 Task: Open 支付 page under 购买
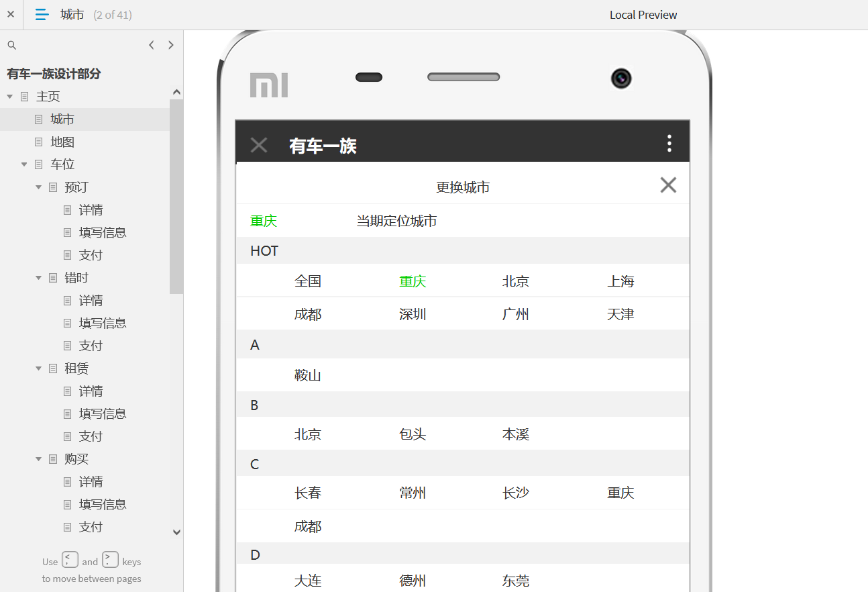(91, 527)
